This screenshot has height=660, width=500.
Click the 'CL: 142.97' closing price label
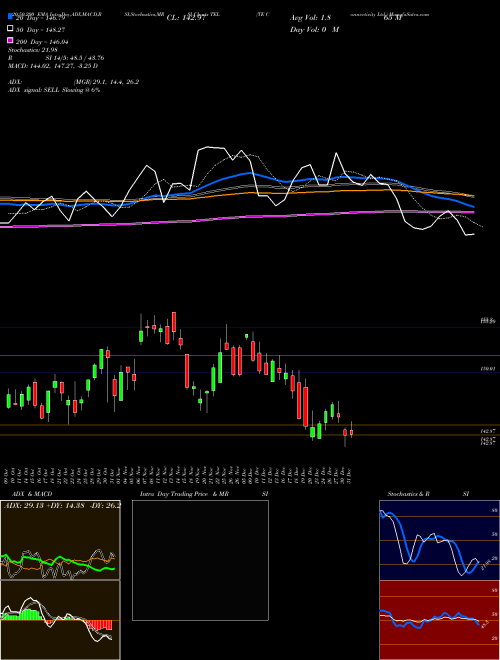pos(186,18)
